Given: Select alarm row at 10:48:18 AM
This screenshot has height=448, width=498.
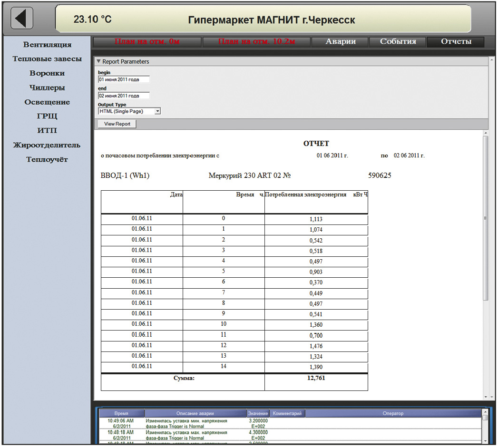Looking at the screenshot, I should (290, 435).
